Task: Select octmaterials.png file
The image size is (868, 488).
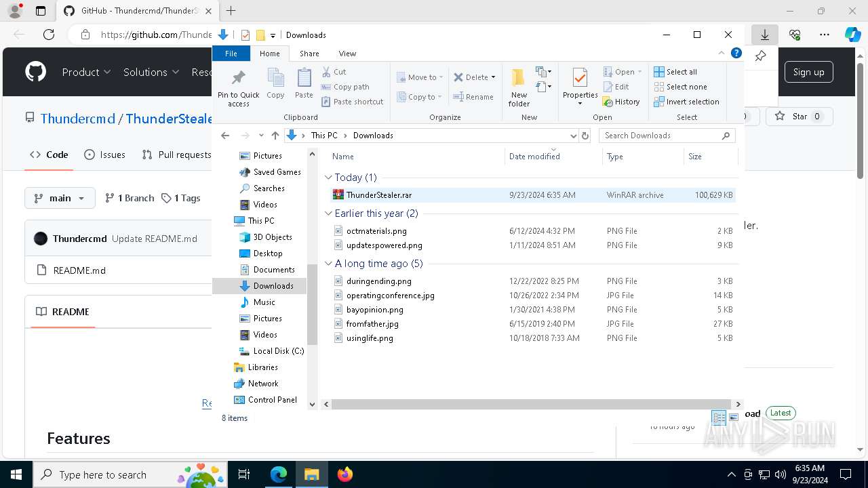Action: [532, 231]
